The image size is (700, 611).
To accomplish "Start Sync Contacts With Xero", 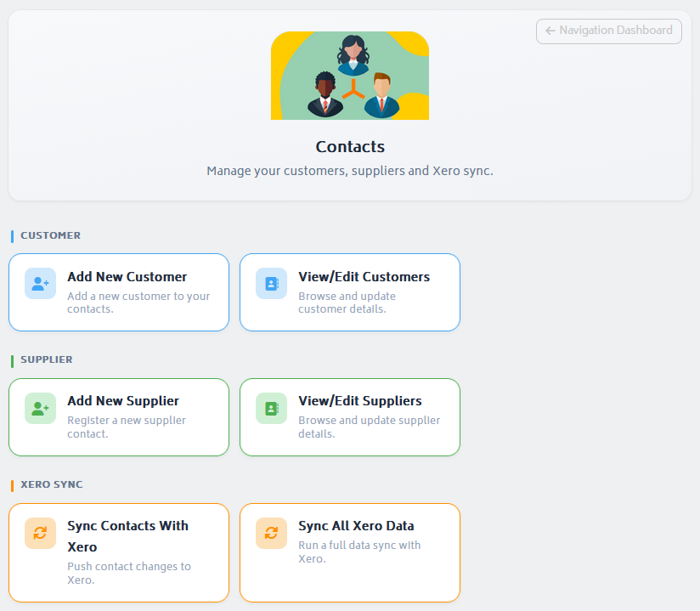I will [119, 552].
